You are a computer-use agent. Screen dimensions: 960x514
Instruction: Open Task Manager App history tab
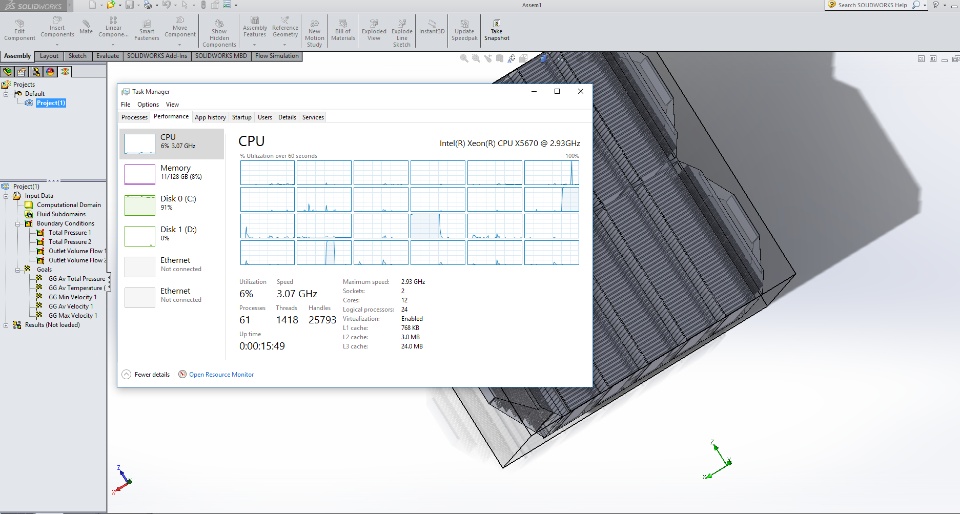(x=211, y=117)
